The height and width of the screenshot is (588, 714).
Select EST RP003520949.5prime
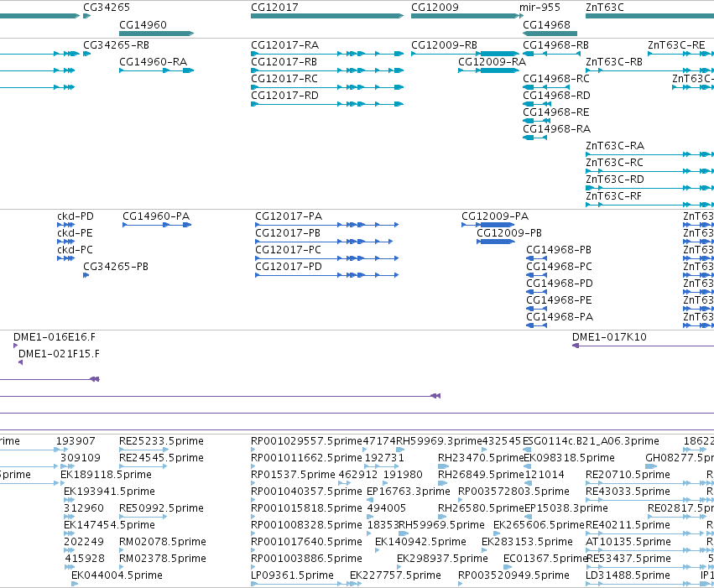(513, 575)
